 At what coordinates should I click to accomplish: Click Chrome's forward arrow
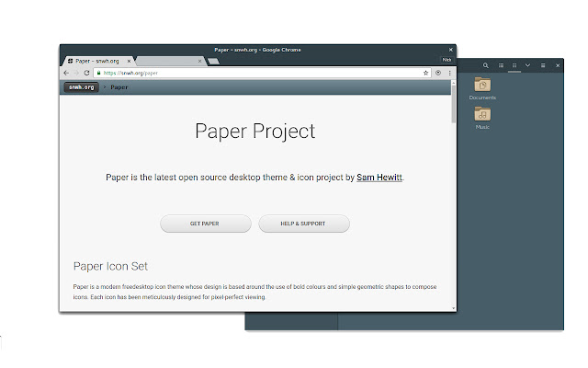pos(76,73)
